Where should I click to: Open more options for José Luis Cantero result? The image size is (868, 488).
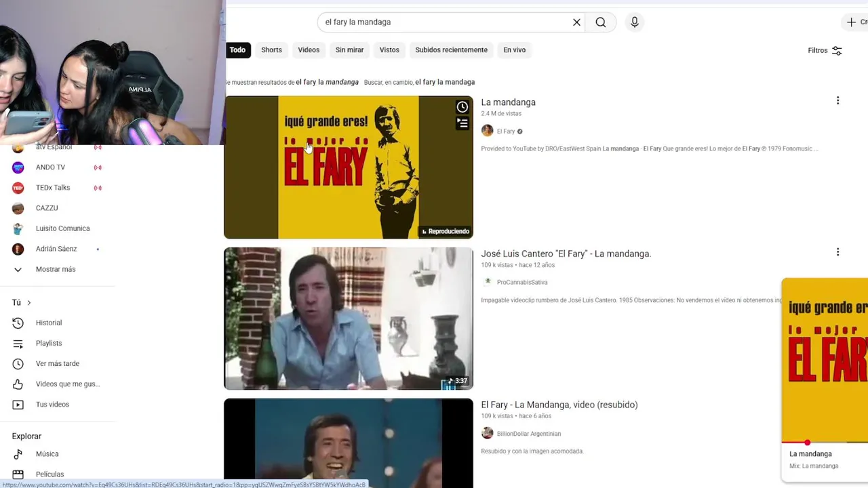(837, 252)
